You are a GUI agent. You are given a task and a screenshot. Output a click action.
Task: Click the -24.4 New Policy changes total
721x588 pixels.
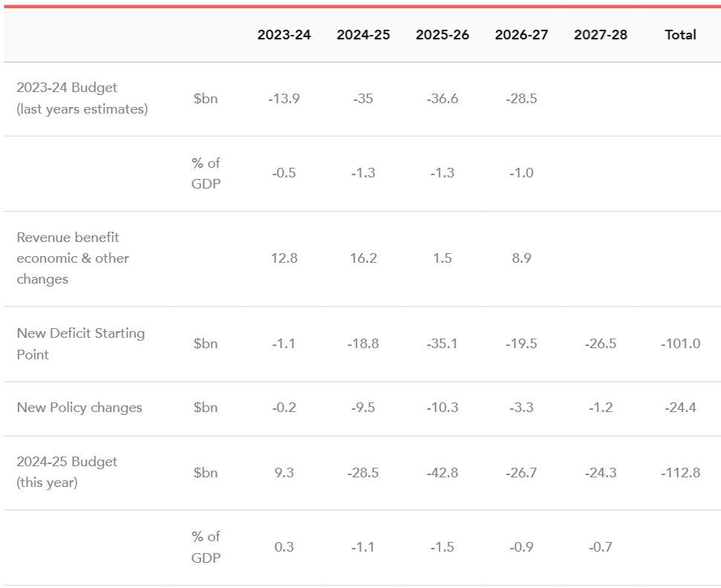coord(680,408)
